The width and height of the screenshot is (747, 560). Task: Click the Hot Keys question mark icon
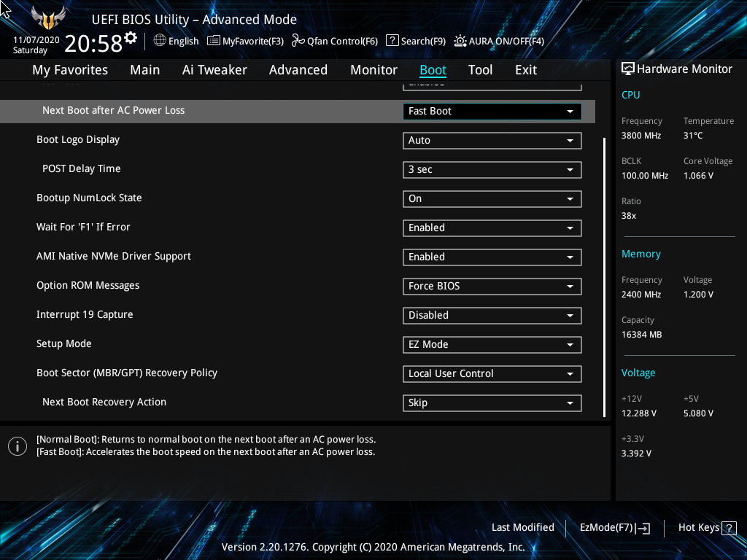click(729, 528)
